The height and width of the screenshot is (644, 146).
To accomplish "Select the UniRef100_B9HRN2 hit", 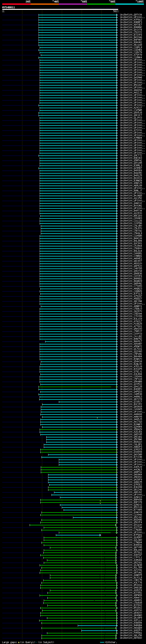I will point(131,27).
